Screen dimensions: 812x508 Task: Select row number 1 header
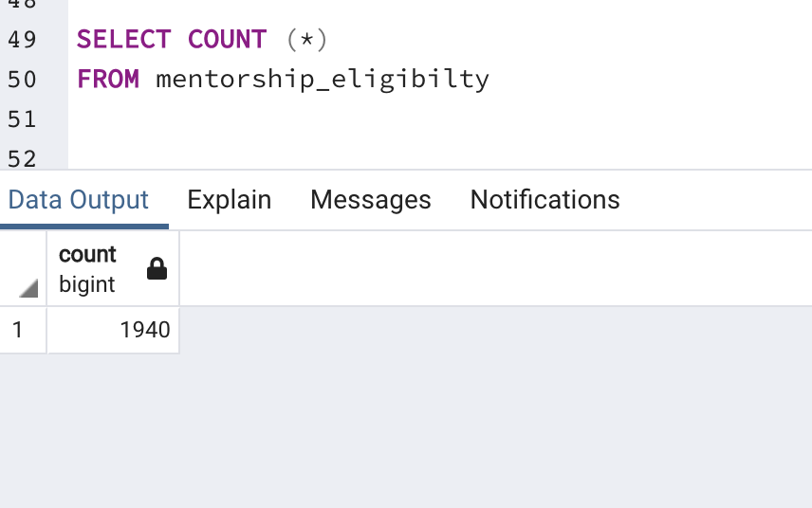coord(23,330)
